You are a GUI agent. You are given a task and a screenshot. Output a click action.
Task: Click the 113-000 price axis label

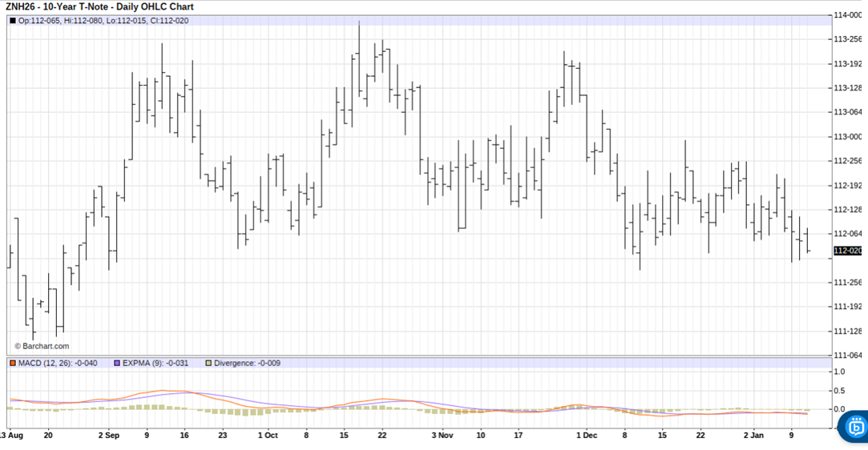848,136
